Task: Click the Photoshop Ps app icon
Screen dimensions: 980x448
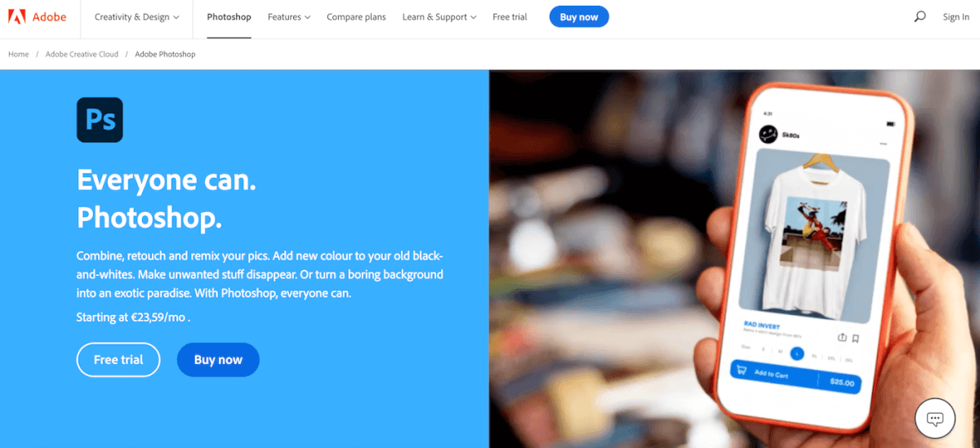Action: (100, 120)
